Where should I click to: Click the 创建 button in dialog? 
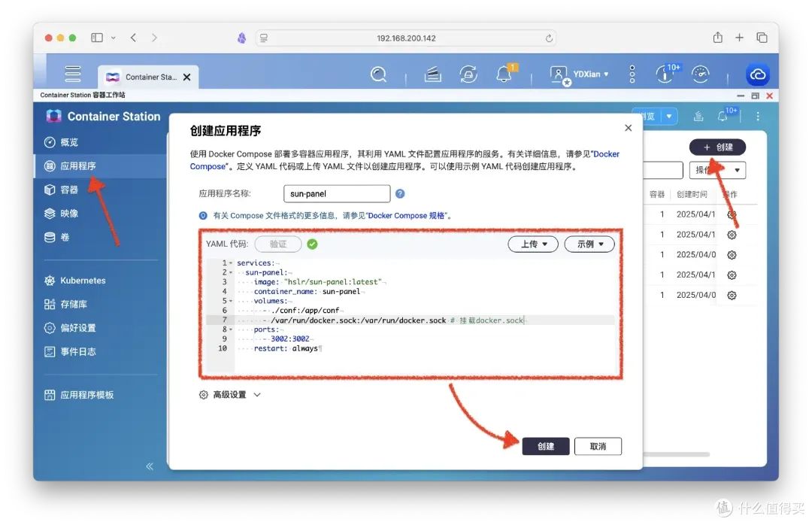pyautogui.click(x=546, y=446)
